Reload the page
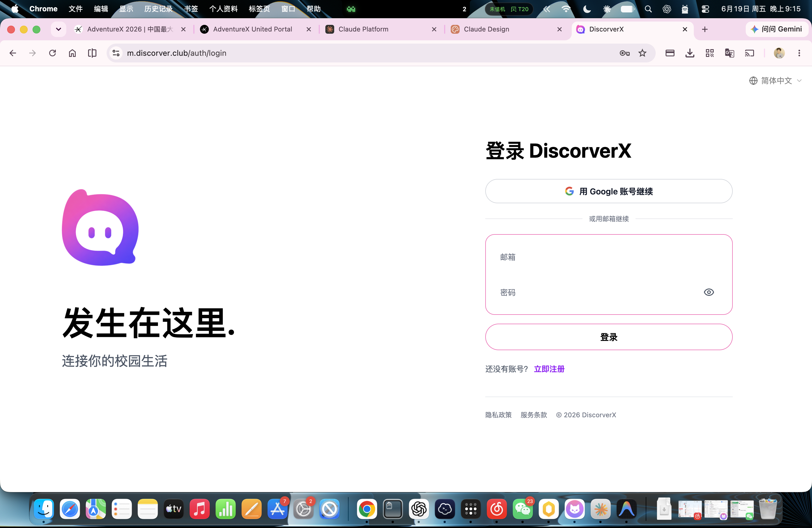This screenshot has width=812, height=528. (x=52, y=53)
